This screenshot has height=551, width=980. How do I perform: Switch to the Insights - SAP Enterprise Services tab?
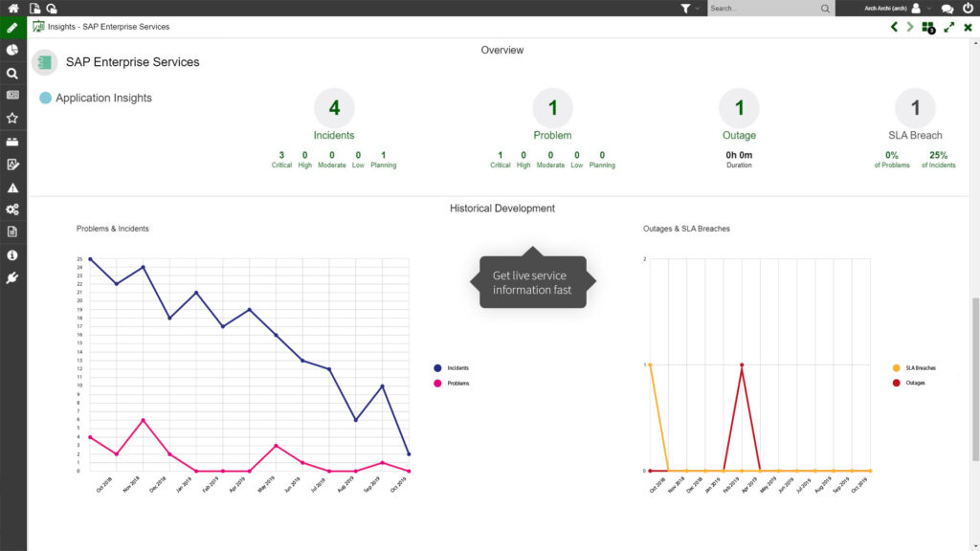point(100,27)
